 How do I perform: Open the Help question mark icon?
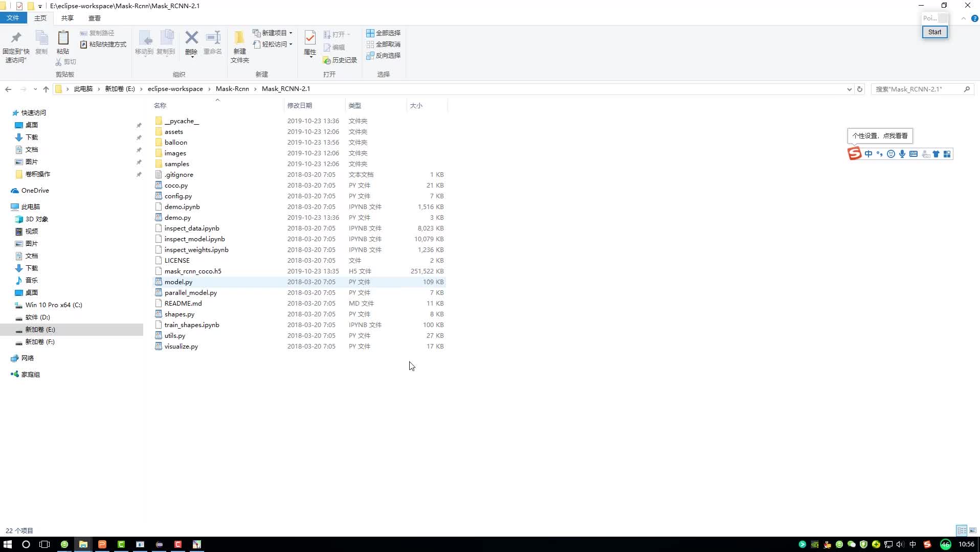[975, 18]
